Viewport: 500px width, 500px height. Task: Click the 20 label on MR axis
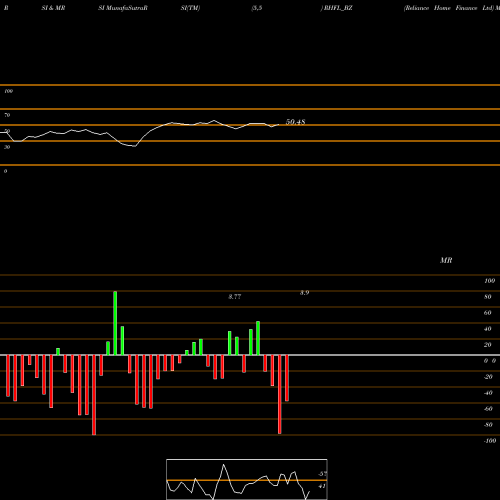point(488,345)
